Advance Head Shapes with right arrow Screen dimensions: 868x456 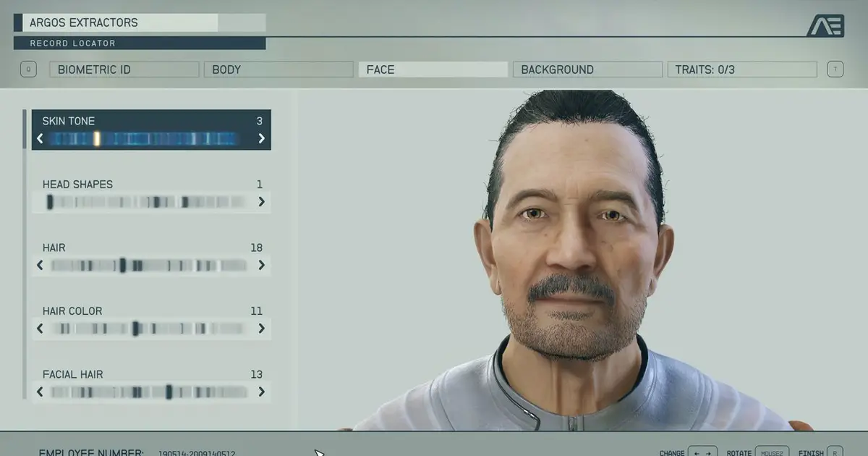tap(262, 202)
